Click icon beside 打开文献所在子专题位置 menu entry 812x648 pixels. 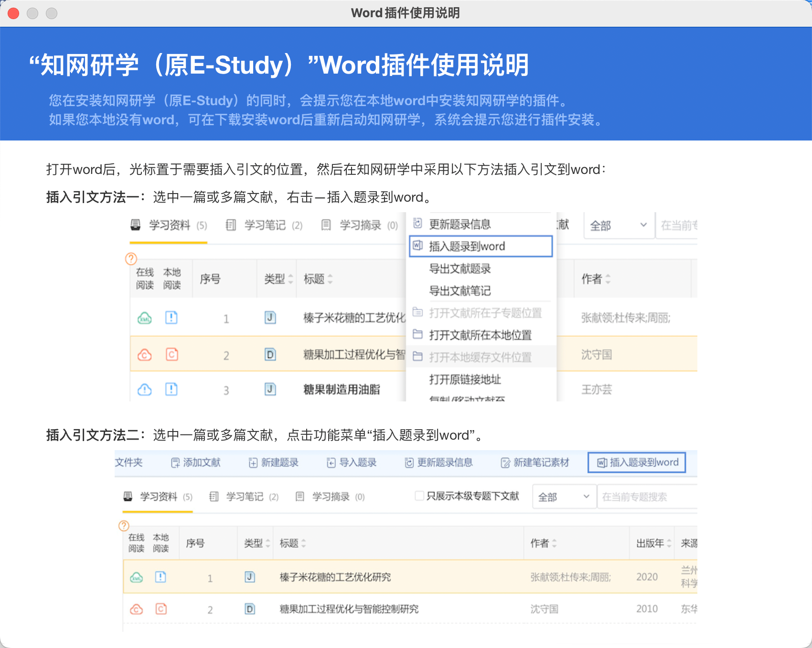[x=418, y=312]
